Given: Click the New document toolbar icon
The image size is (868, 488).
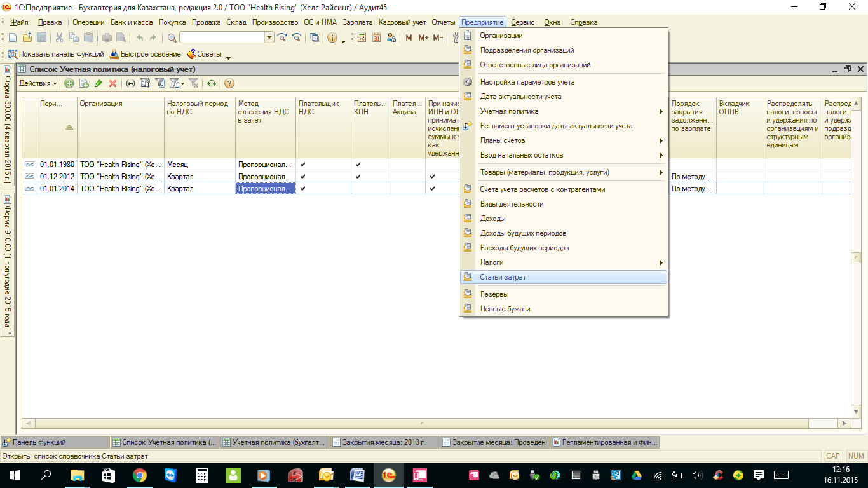Looking at the screenshot, I should coord(13,37).
